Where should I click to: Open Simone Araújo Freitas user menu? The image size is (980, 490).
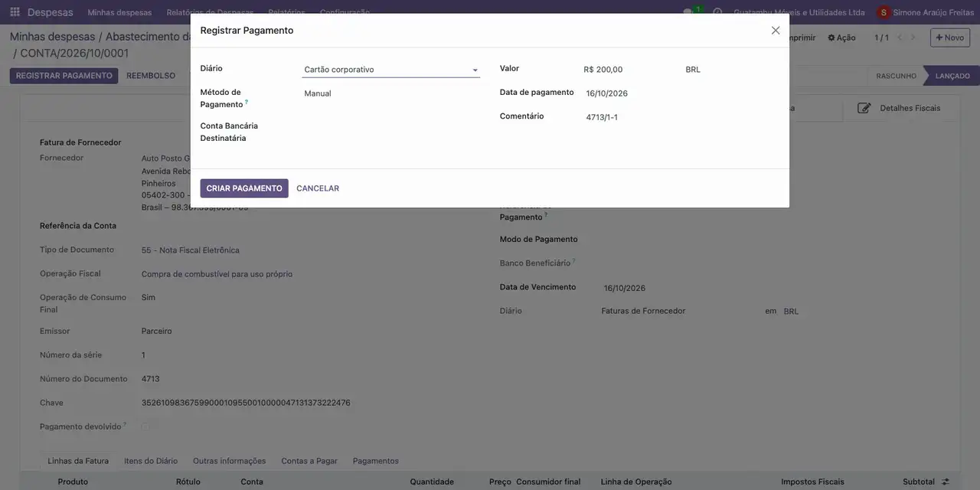coord(926,12)
